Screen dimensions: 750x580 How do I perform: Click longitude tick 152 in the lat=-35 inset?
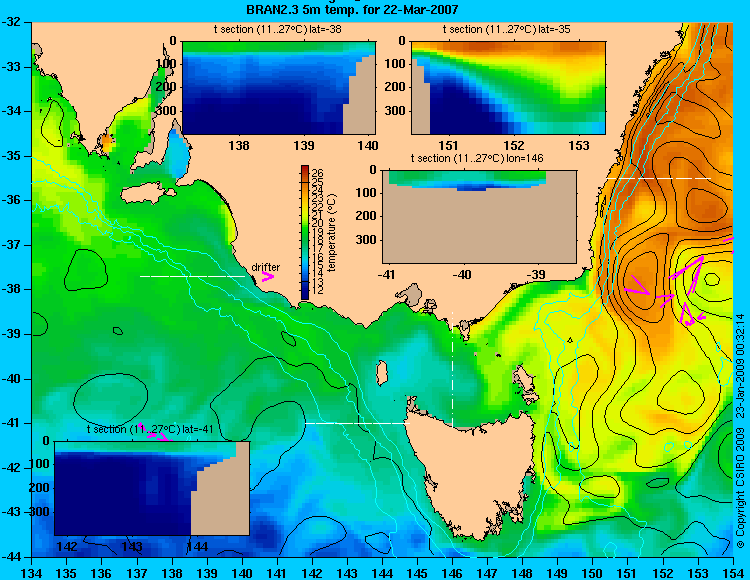coord(514,145)
